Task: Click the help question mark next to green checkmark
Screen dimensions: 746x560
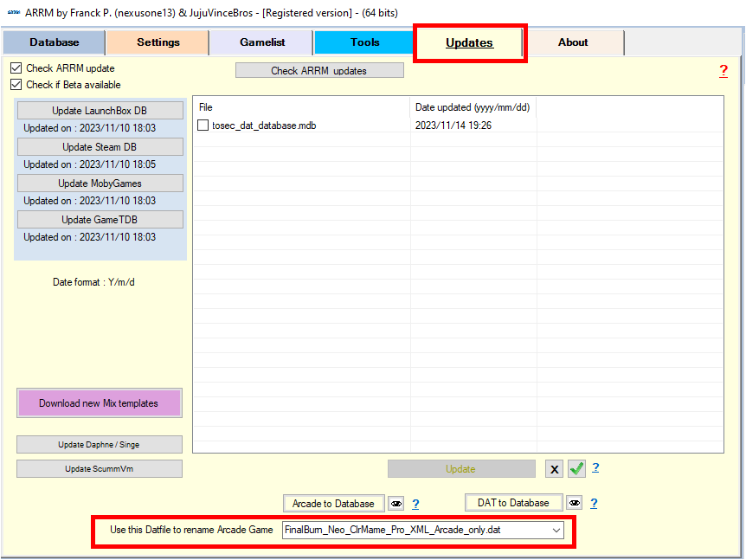Action: pyautogui.click(x=595, y=468)
